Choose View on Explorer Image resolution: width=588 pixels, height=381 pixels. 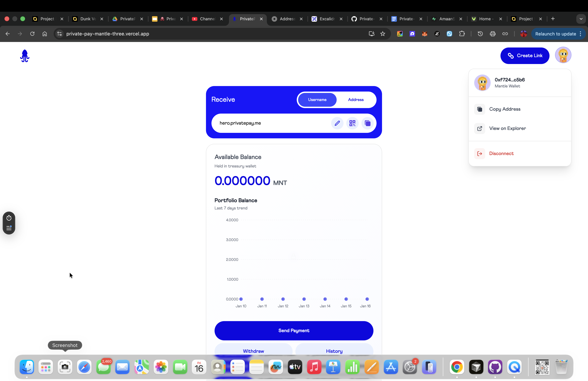pyautogui.click(x=507, y=128)
